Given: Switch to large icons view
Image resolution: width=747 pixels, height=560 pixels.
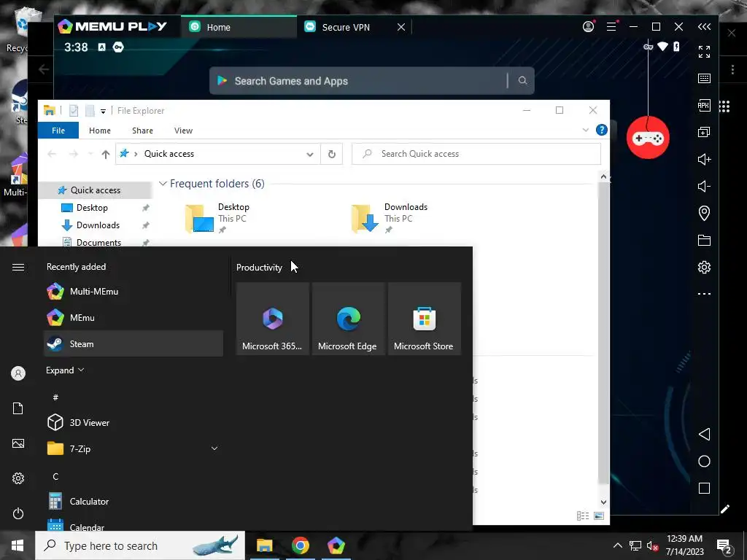Looking at the screenshot, I should pyautogui.click(x=599, y=516).
